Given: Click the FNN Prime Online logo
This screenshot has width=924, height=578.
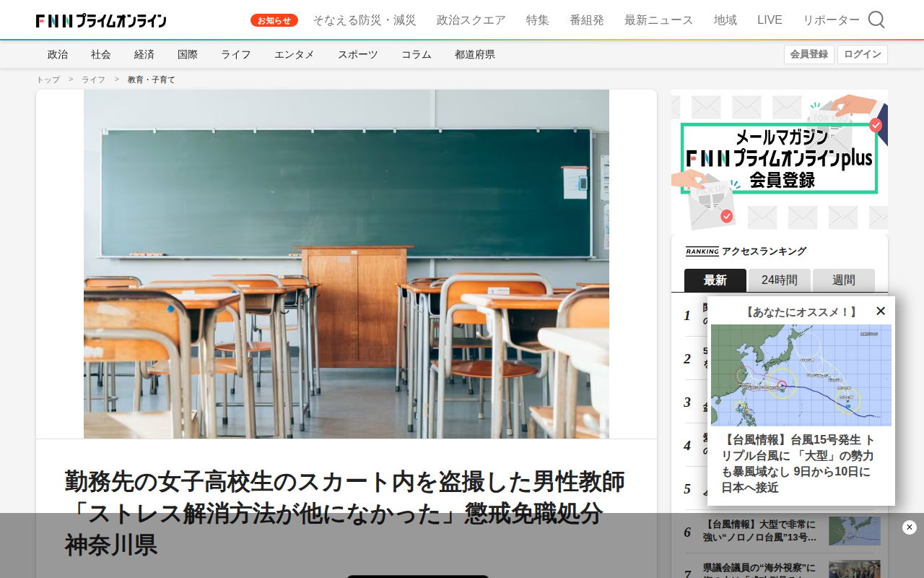Looking at the screenshot, I should click(x=101, y=20).
